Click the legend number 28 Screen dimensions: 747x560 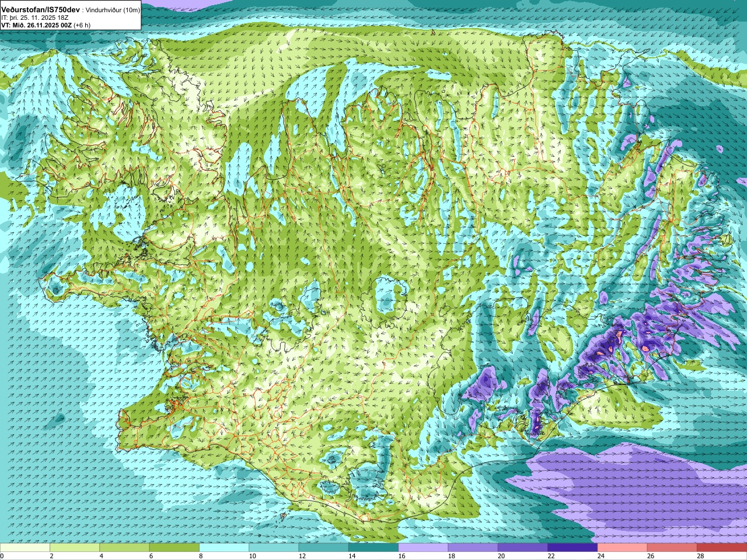click(x=701, y=556)
